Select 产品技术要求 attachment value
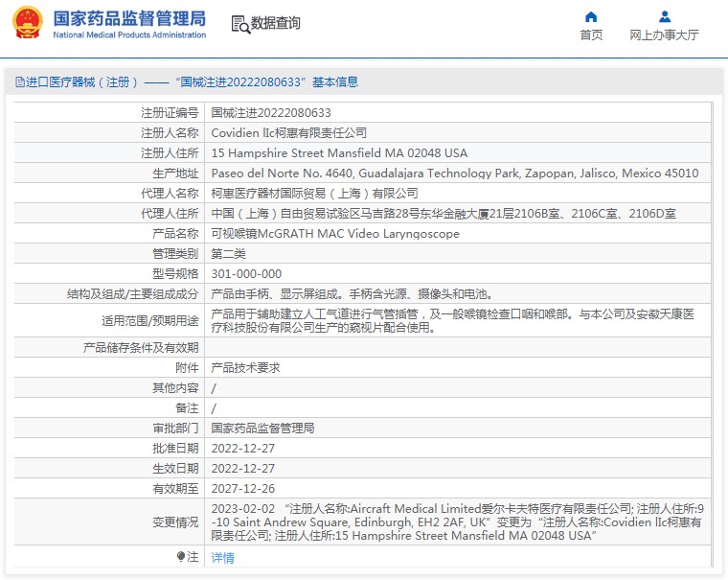The height and width of the screenshot is (580, 728). (x=245, y=367)
